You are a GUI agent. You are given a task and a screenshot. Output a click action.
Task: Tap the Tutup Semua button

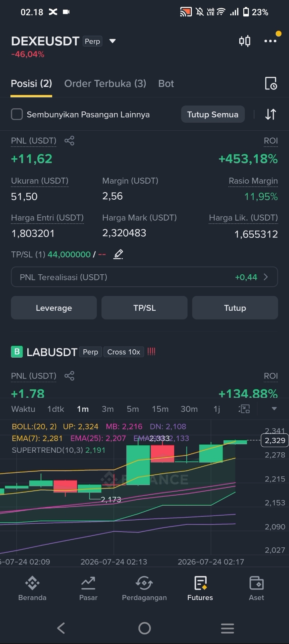tap(213, 114)
